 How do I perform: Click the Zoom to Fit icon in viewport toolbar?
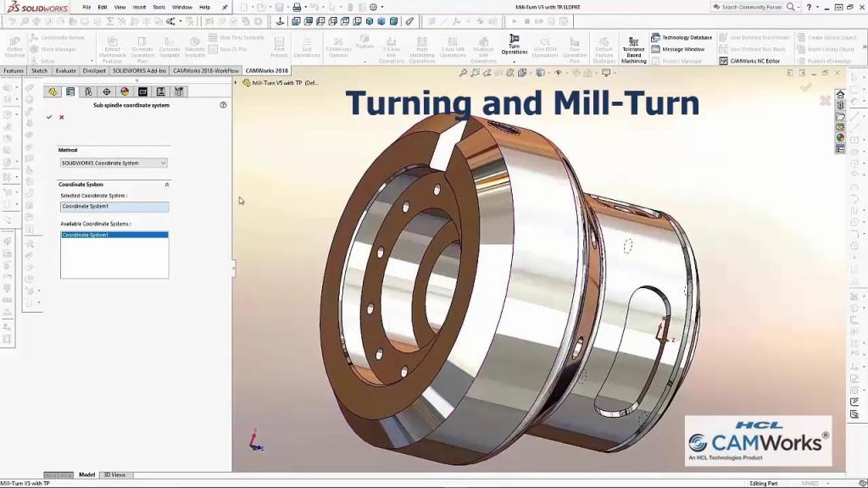464,73
